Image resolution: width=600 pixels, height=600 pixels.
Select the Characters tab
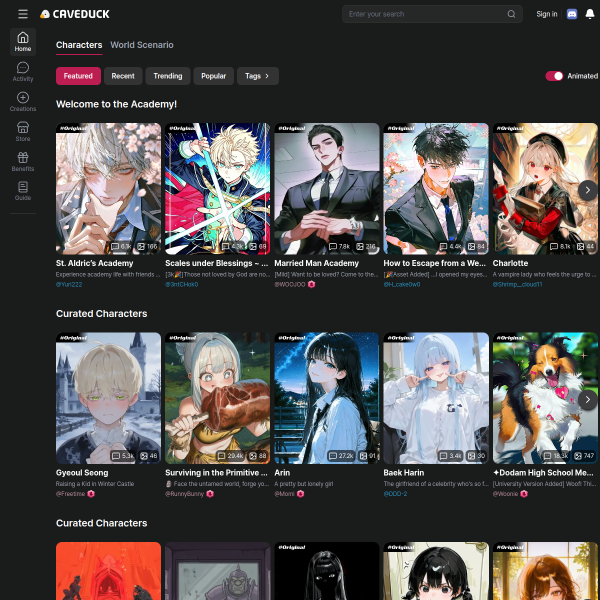(79, 45)
